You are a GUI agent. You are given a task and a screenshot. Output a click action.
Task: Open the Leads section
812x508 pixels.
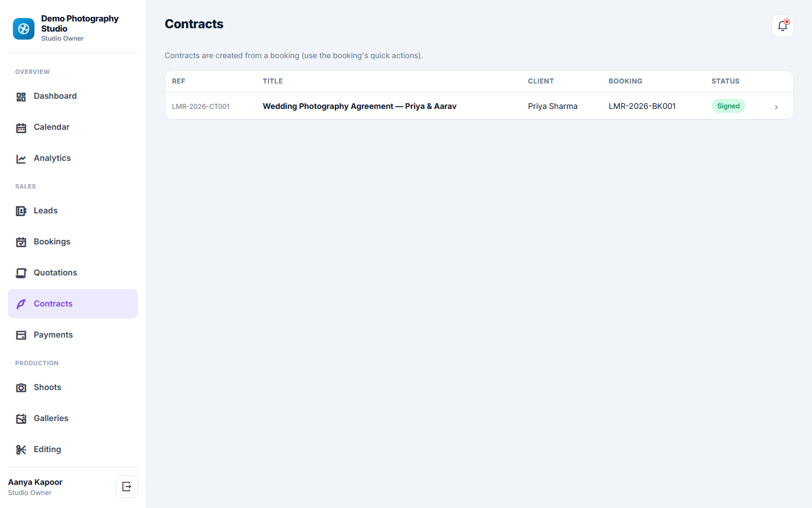73,211
